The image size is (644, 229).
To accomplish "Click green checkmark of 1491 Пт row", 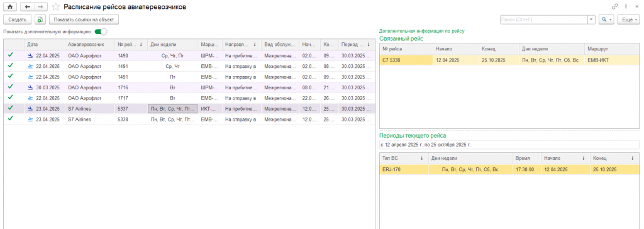I will tap(10, 76).
